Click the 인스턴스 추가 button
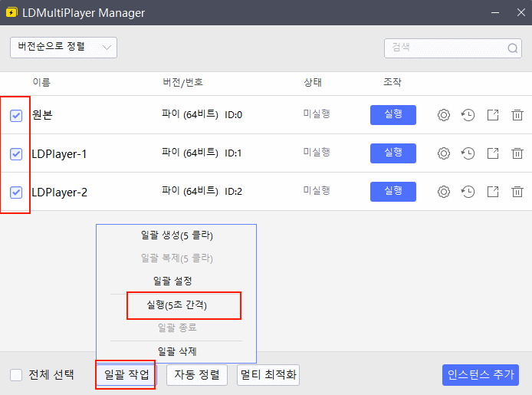532x395 pixels. (x=480, y=375)
